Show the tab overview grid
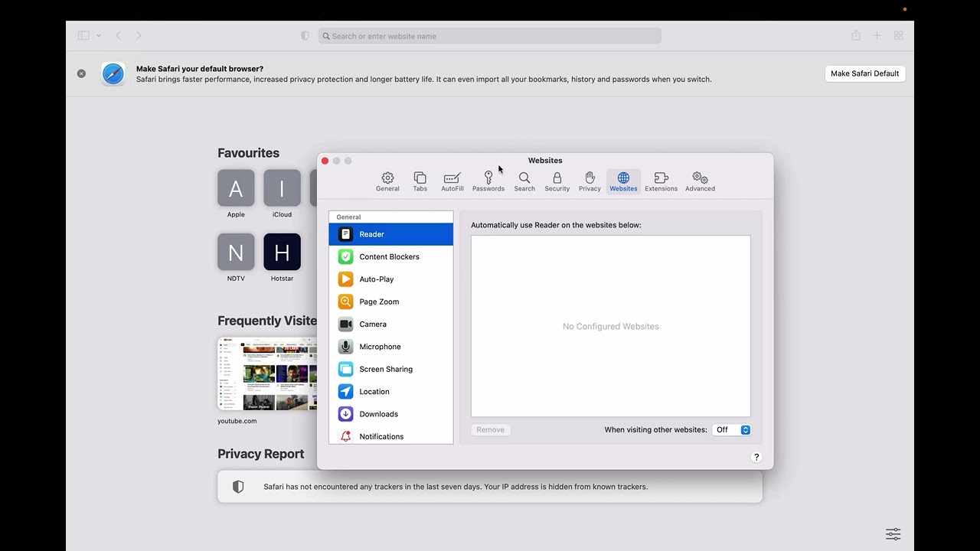 (x=899, y=35)
